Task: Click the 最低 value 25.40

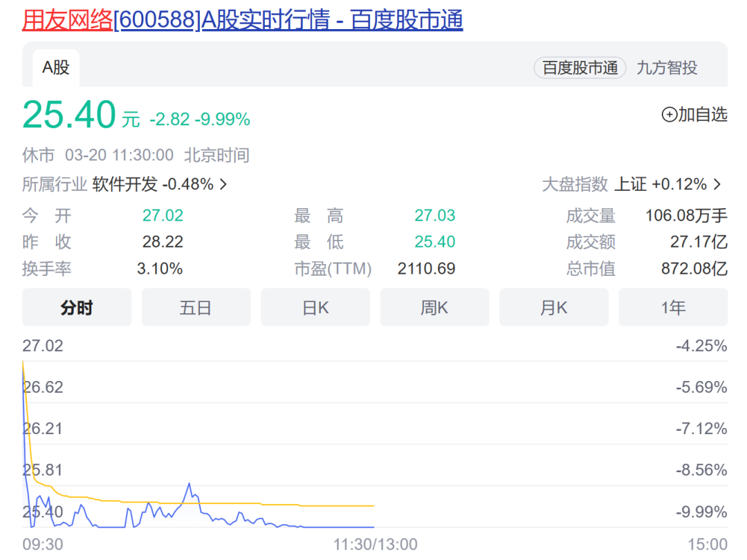Action: coord(434,242)
